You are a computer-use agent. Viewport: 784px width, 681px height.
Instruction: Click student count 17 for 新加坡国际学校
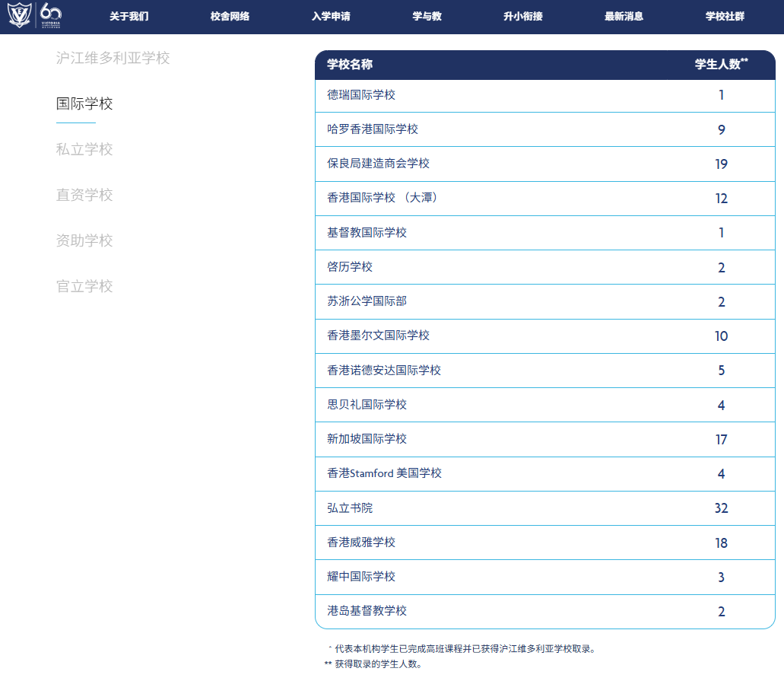[721, 440]
